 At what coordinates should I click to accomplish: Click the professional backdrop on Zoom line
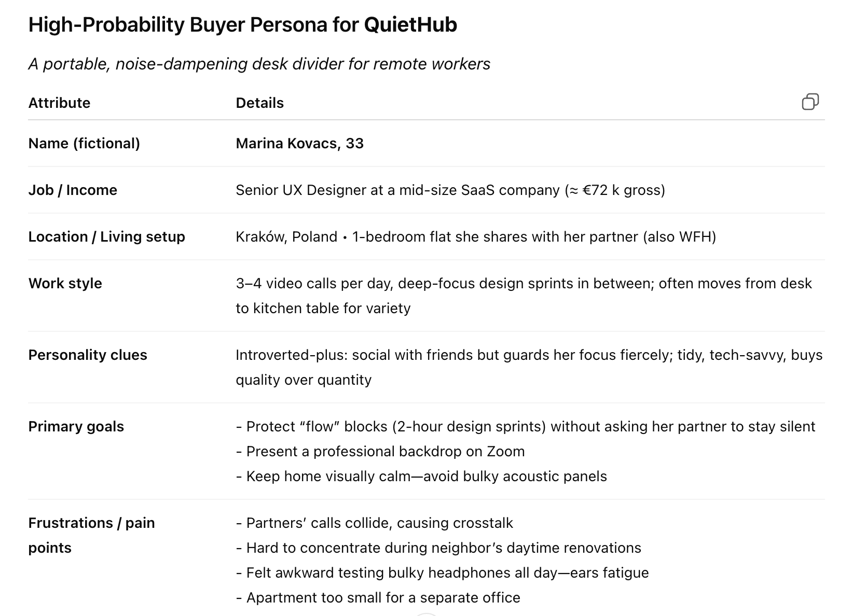point(385,451)
